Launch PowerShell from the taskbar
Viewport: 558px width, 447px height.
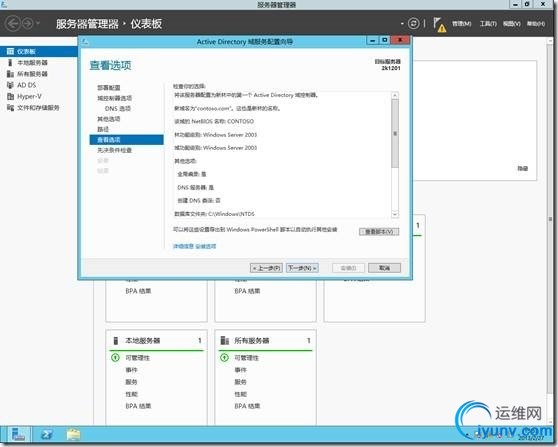pos(46,435)
